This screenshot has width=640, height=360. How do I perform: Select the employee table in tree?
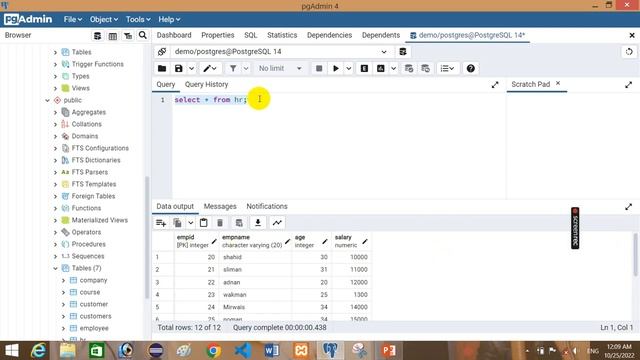[94, 328]
